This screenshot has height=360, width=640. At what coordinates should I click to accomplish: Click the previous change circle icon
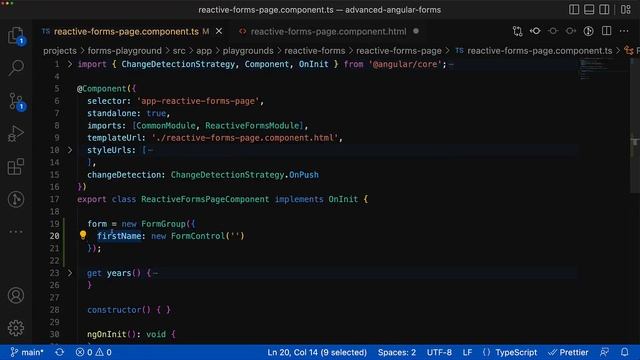[x=553, y=31]
